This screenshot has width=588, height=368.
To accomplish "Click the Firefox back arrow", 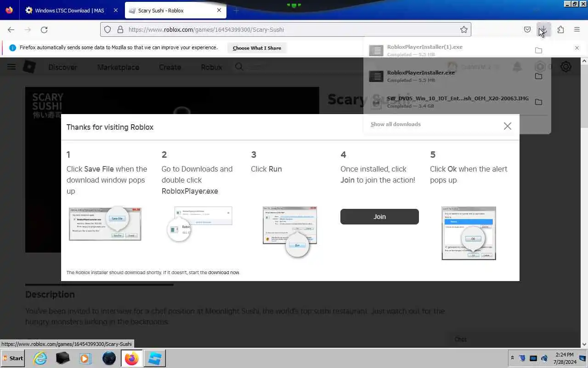I will (11, 29).
